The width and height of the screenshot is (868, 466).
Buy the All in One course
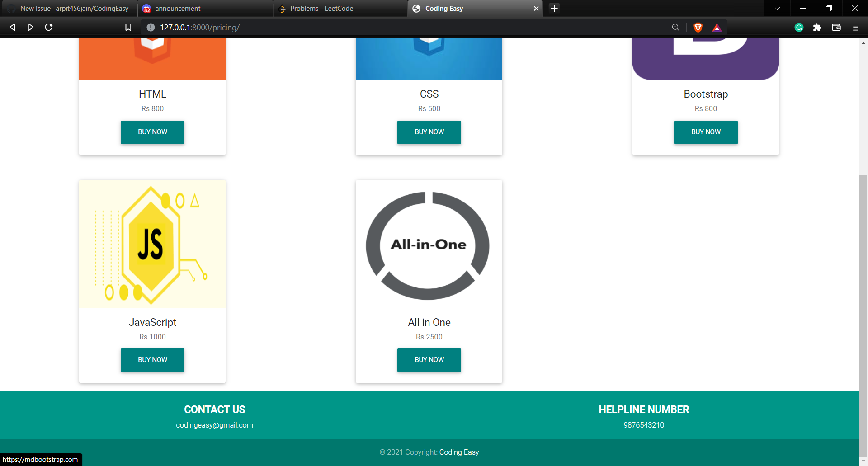[x=429, y=360]
